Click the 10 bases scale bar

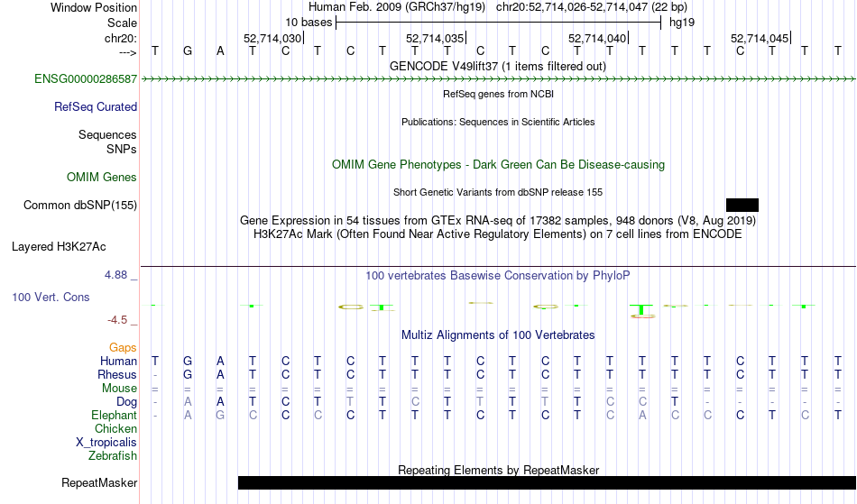click(499, 23)
